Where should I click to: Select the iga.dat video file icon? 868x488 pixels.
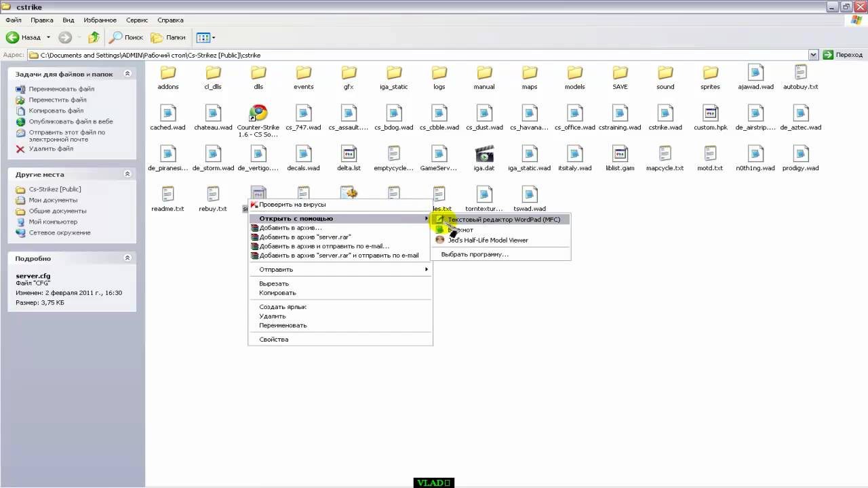484,154
